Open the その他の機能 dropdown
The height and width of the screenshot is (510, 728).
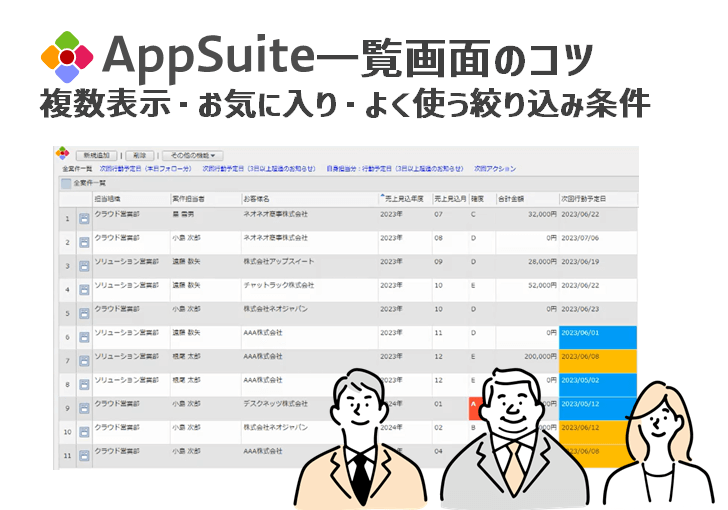coord(193,156)
